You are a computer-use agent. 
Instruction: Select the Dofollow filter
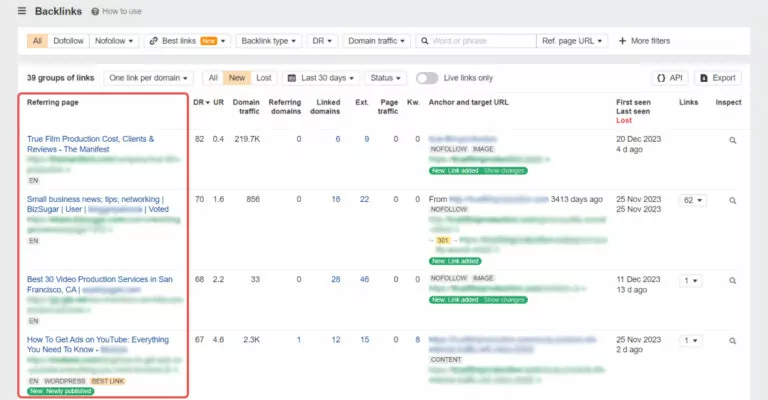pos(68,41)
